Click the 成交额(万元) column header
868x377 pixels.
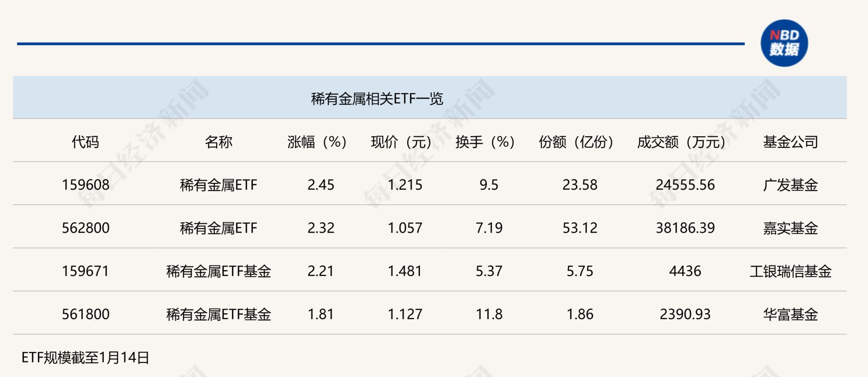click(681, 142)
